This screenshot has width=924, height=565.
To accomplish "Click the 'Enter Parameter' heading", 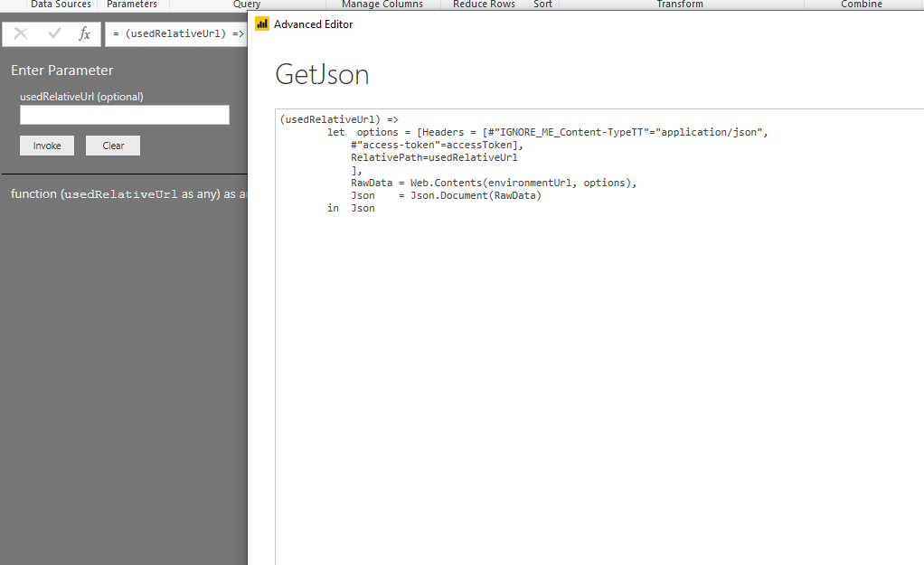I will (61, 71).
